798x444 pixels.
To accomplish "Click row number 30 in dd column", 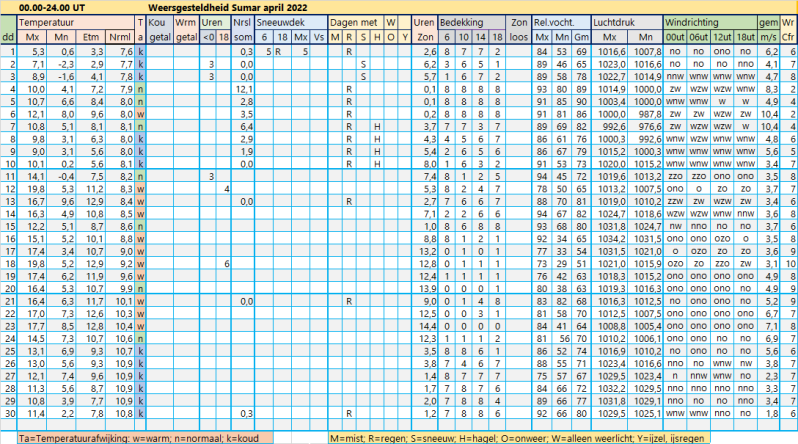I will coord(9,413).
